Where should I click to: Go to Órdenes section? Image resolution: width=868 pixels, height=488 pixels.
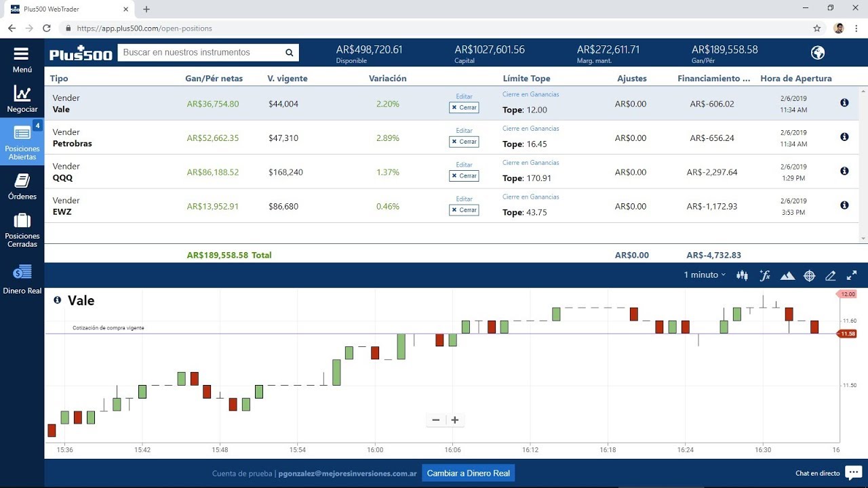(x=22, y=186)
